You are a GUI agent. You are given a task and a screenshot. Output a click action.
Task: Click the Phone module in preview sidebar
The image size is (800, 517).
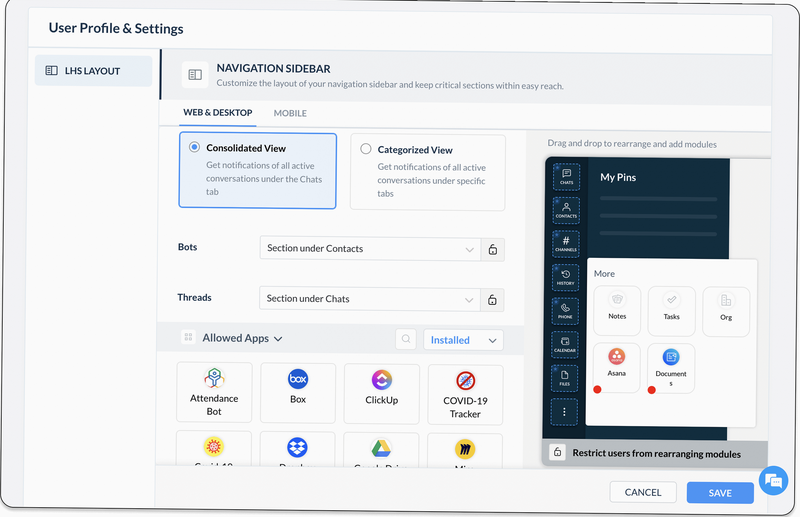pyautogui.click(x=565, y=311)
